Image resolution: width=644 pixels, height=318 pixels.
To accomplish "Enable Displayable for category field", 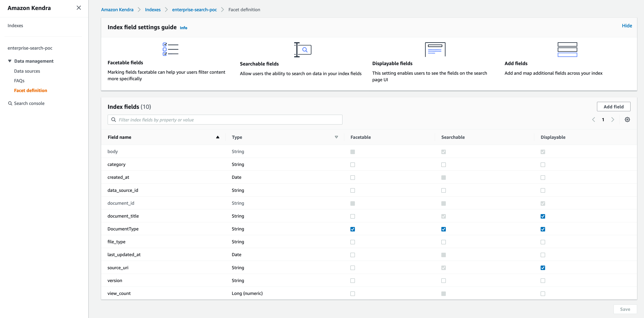I will 542,165.
